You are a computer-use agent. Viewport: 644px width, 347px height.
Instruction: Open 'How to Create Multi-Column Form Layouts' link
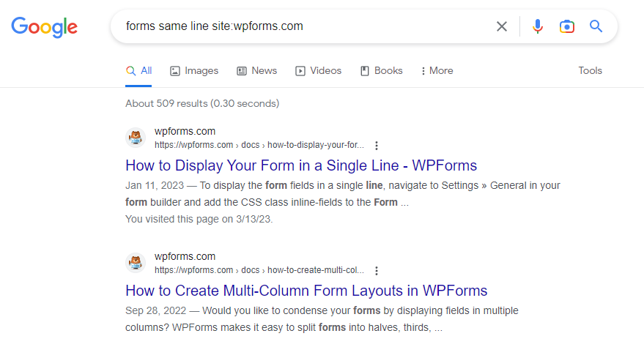tap(306, 291)
